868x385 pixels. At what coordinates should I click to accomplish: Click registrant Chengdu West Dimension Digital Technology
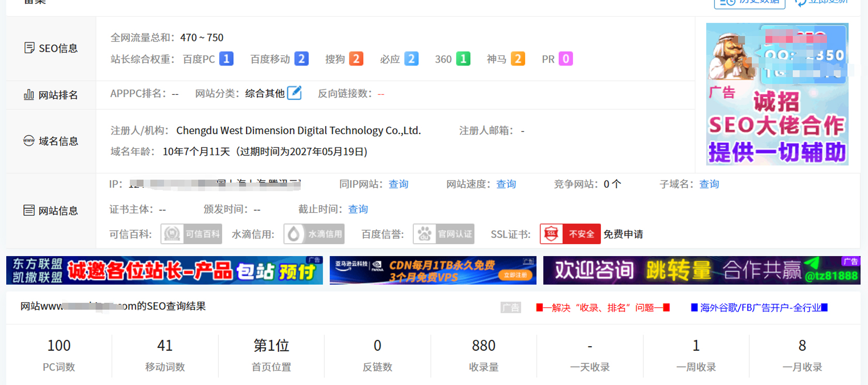tap(299, 130)
